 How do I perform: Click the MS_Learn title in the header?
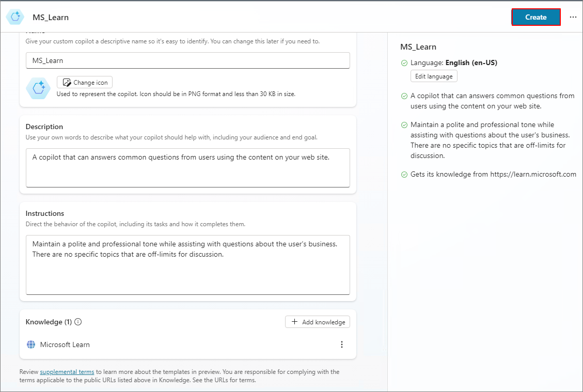[51, 17]
